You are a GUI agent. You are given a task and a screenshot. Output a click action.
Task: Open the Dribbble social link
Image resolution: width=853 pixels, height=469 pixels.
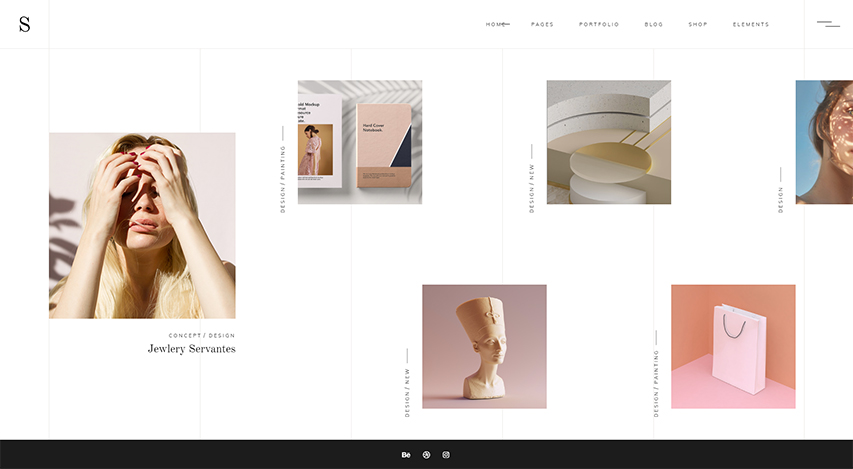(x=426, y=455)
